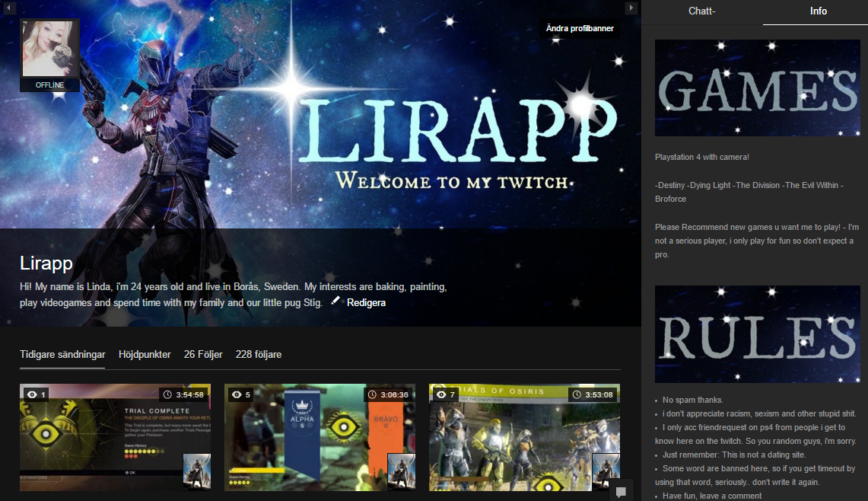Click the 'Playstation 4 with camera!' text
Image resolution: width=868 pixels, height=501 pixels.
[x=702, y=157]
